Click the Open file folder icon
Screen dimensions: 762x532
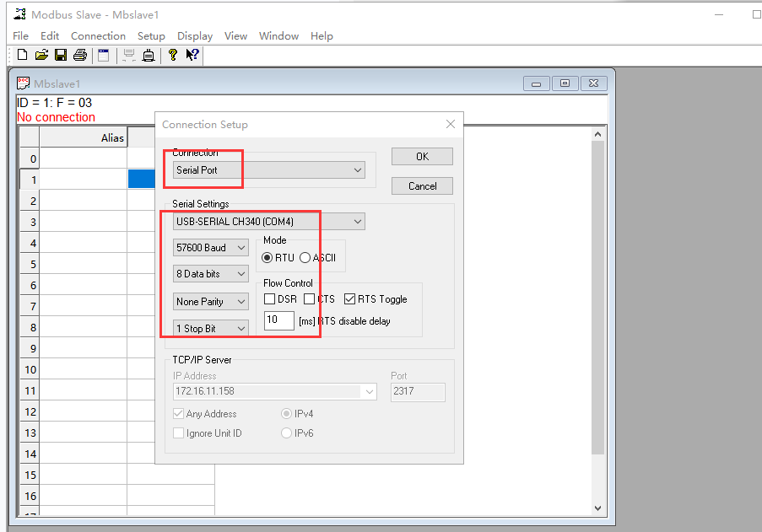[41, 56]
